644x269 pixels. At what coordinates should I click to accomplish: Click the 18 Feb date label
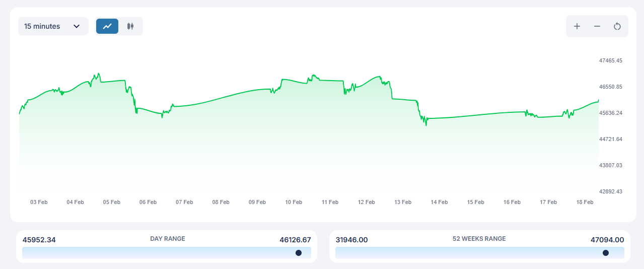click(585, 202)
